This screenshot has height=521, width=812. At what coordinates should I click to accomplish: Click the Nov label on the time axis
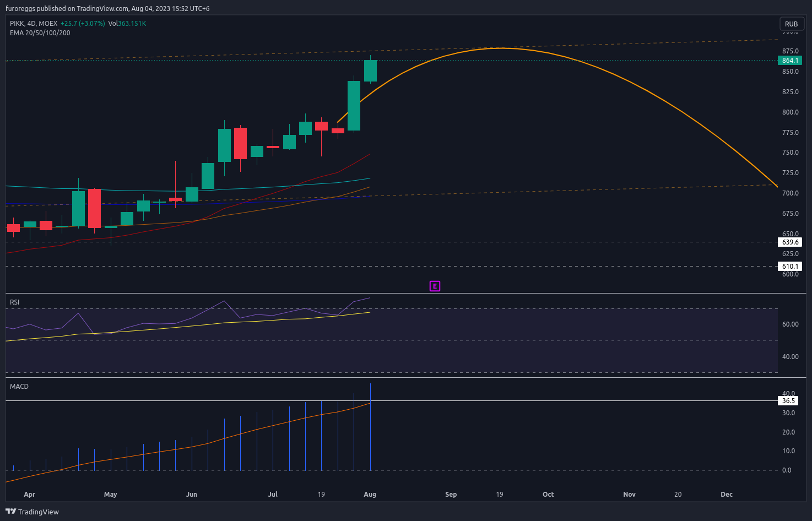point(630,495)
